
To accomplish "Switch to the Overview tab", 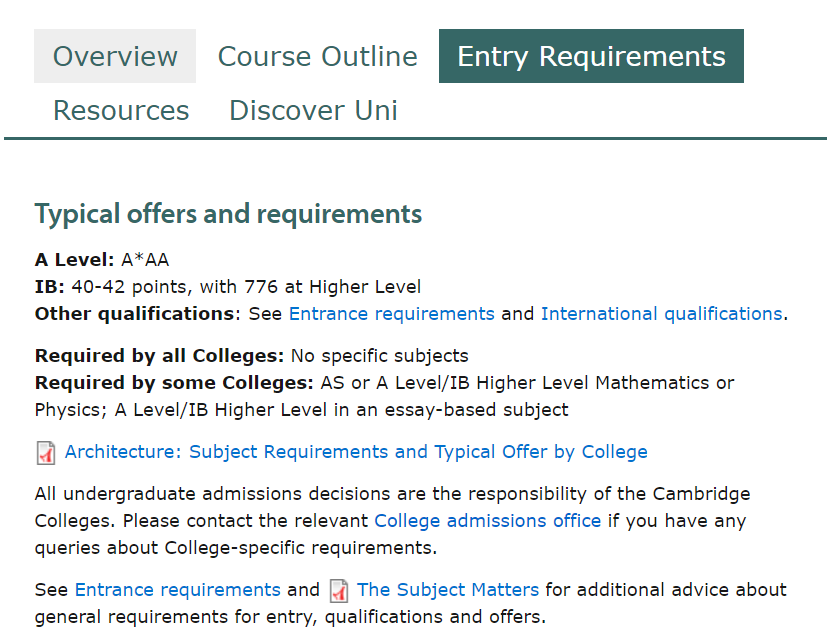I will (x=115, y=56).
